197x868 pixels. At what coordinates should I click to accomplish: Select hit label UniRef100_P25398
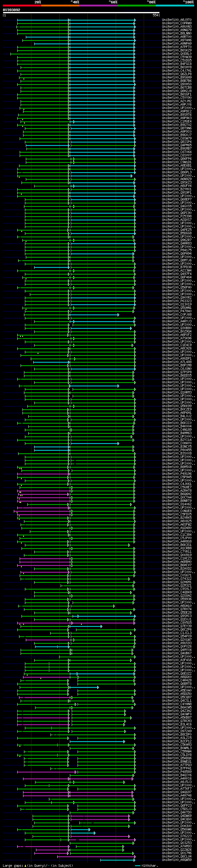(177, 216)
